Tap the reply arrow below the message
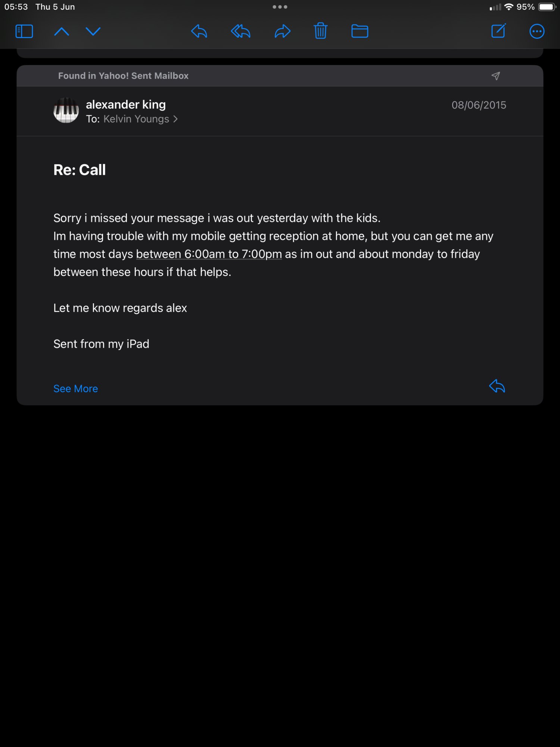The height and width of the screenshot is (747, 560). point(497,386)
